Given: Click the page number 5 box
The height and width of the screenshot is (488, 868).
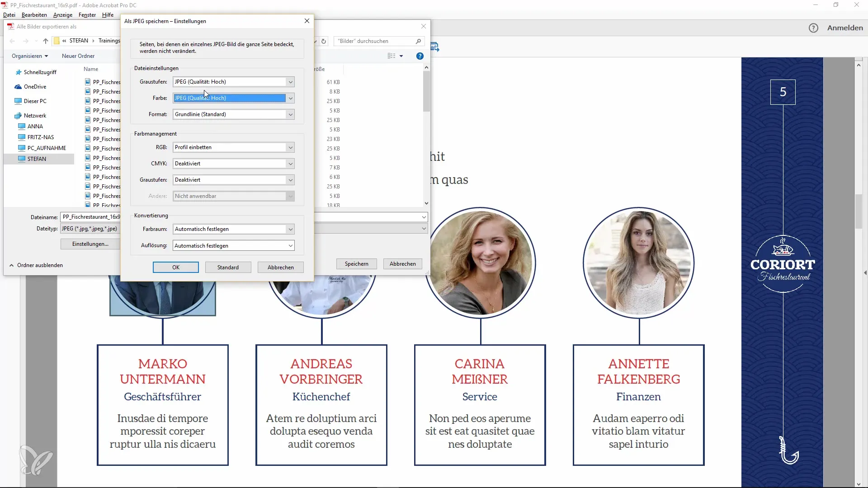Looking at the screenshot, I should (x=783, y=92).
